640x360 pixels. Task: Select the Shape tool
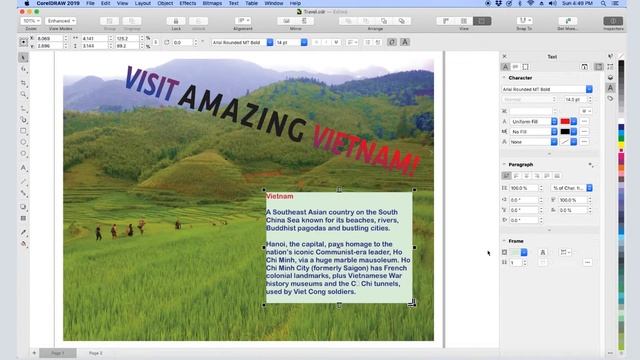[x=23, y=69]
